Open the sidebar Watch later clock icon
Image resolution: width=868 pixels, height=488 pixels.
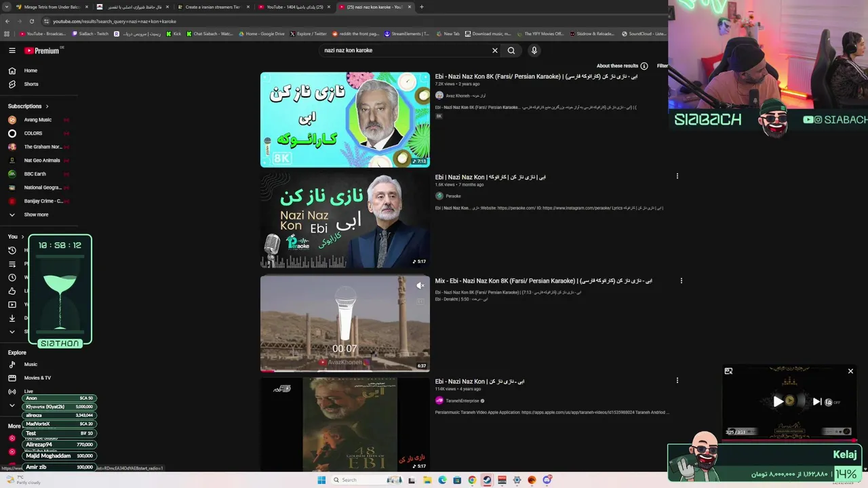click(12, 277)
